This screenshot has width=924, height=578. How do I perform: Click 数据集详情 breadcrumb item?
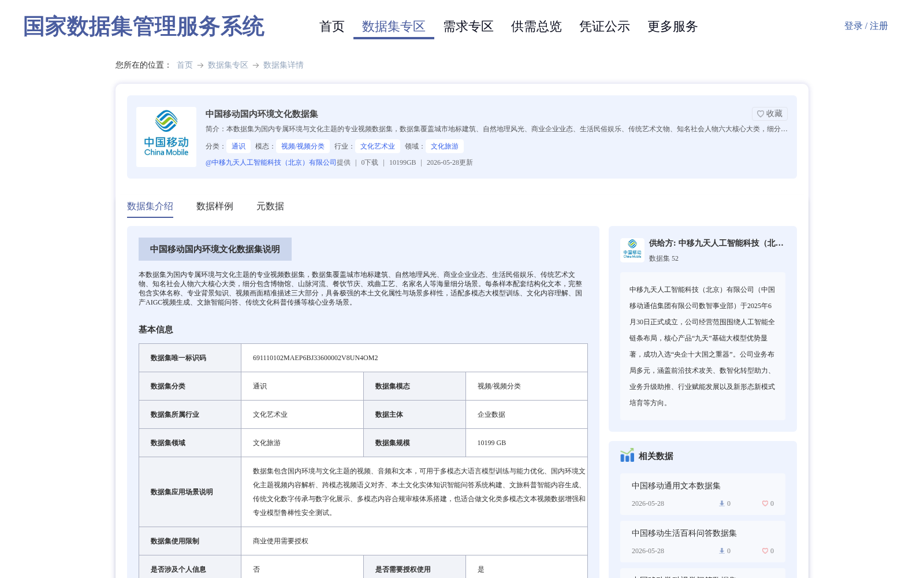(284, 65)
